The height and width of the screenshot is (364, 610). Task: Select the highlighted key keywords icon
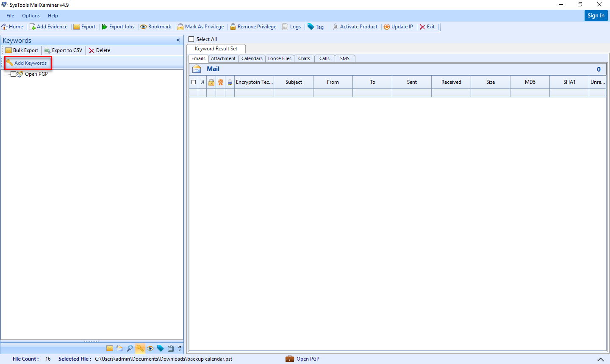click(x=140, y=348)
